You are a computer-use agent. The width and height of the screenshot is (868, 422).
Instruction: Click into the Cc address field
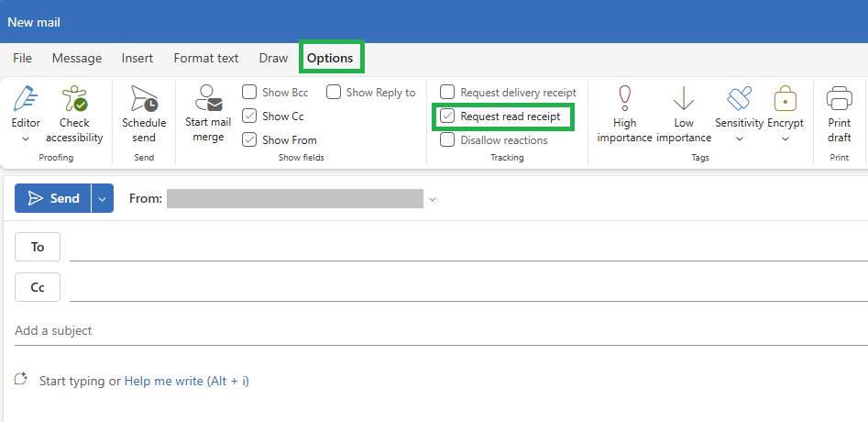pos(468,287)
